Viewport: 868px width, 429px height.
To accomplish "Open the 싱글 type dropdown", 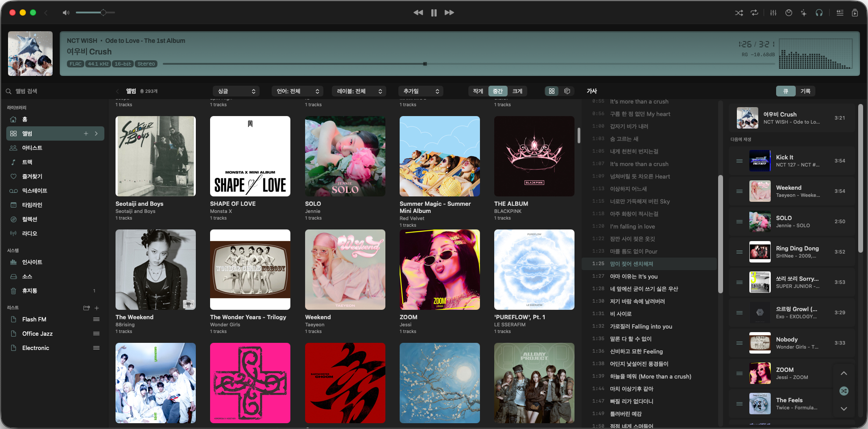I will coord(236,91).
